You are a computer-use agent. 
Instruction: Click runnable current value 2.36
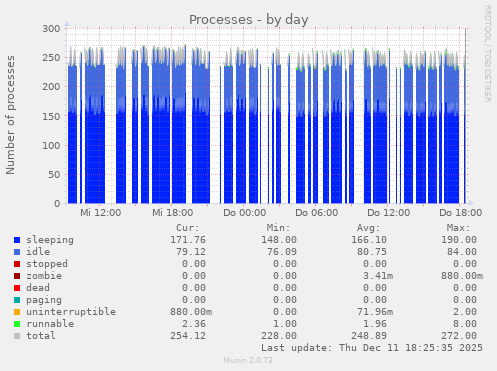pos(194,324)
